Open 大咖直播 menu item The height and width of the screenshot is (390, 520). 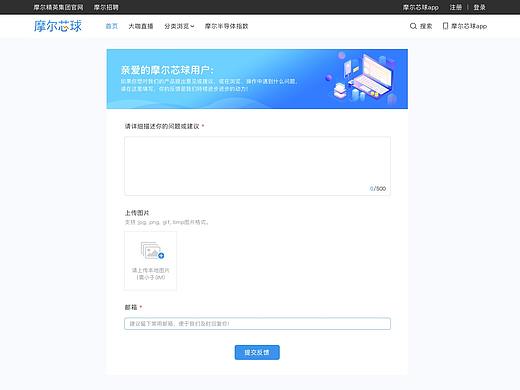click(x=141, y=26)
